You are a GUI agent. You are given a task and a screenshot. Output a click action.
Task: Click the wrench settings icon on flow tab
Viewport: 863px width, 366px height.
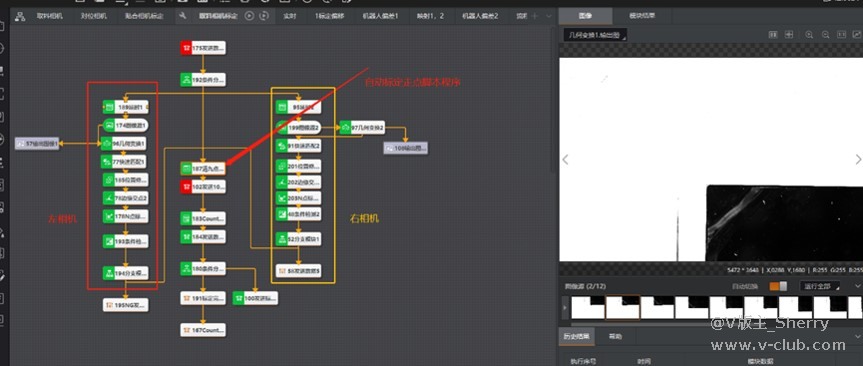click(183, 16)
